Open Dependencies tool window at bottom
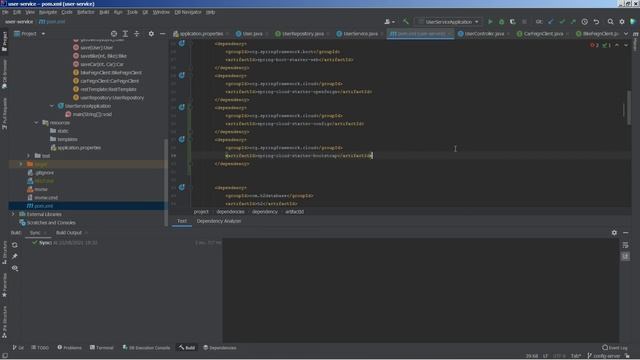Image resolution: width=640 pixels, height=360 pixels. tap(220, 348)
